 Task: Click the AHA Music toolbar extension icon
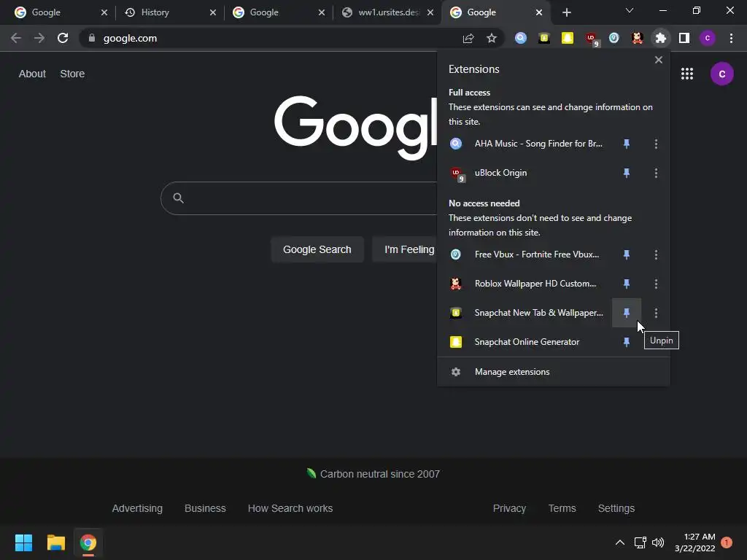tap(521, 38)
